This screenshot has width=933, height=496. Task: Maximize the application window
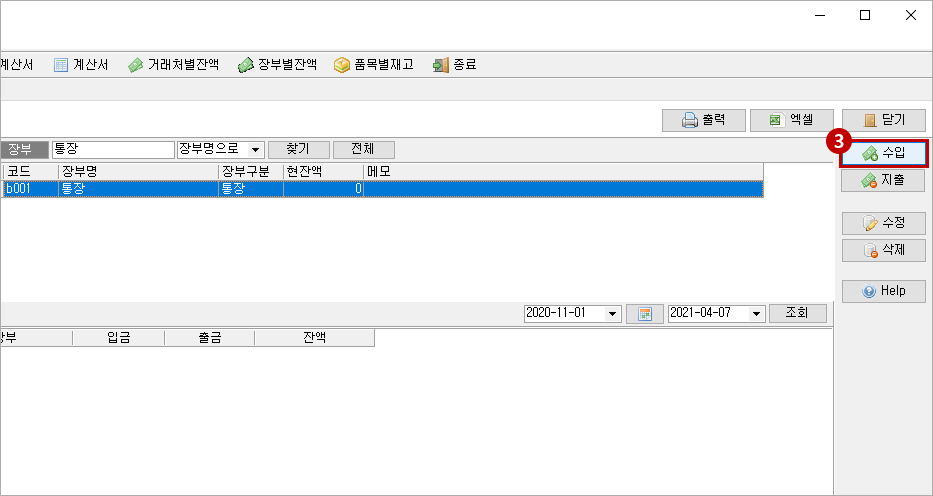[865, 16]
